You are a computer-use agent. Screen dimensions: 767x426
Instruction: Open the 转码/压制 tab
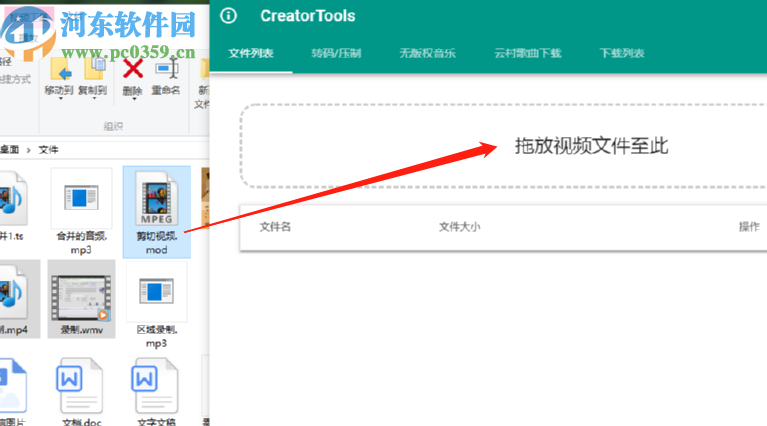tap(336, 53)
